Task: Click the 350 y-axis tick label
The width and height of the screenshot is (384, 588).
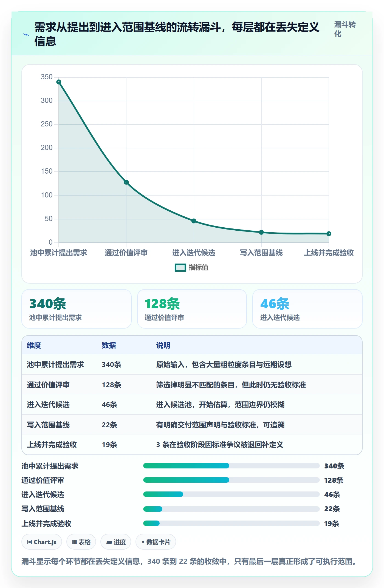Action: tap(47, 77)
